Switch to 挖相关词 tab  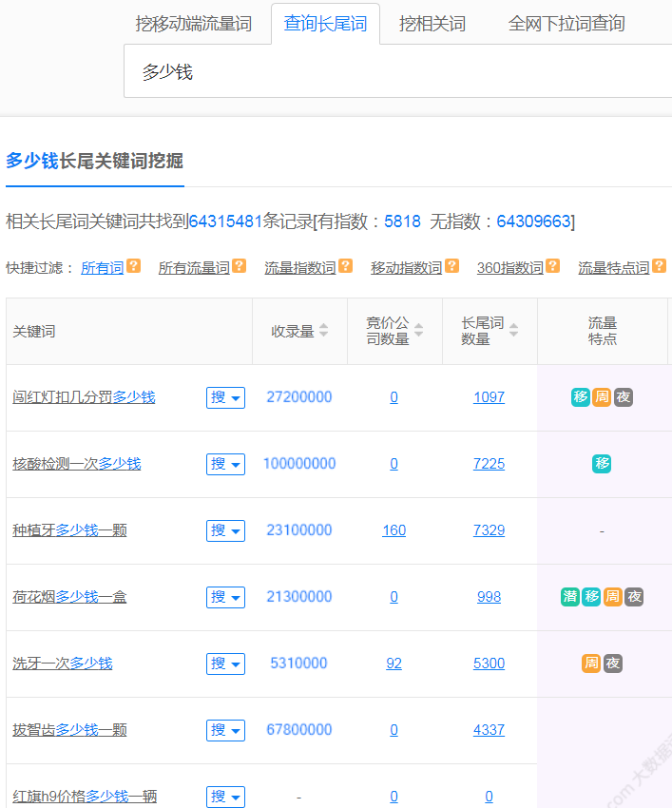pos(432,24)
